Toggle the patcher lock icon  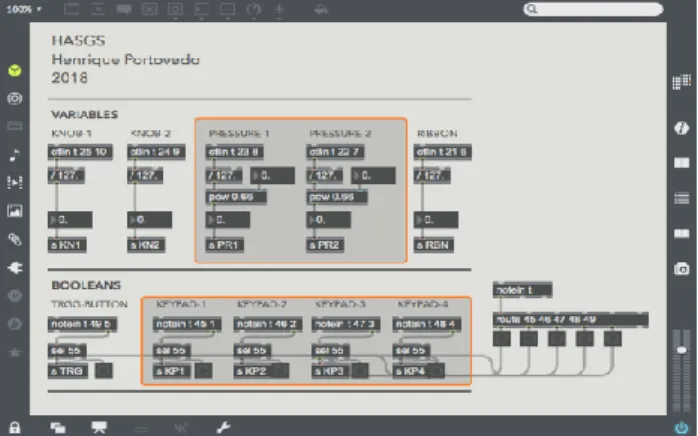(x=15, y=428)
